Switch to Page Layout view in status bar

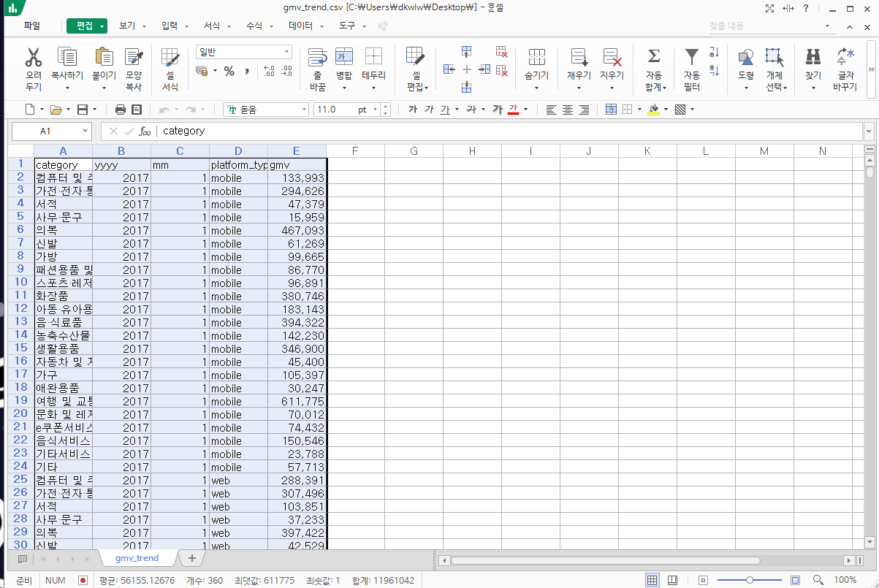pos(672,580)
